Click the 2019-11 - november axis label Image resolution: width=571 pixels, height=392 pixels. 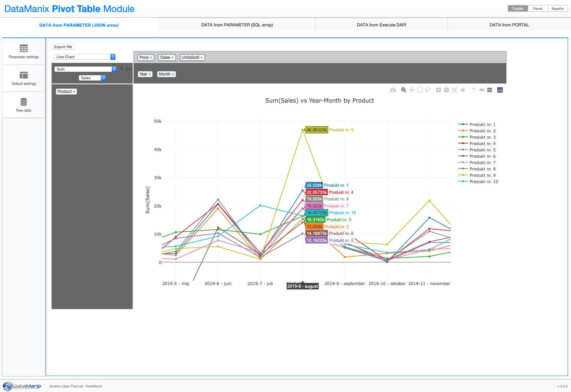[429, 283]
